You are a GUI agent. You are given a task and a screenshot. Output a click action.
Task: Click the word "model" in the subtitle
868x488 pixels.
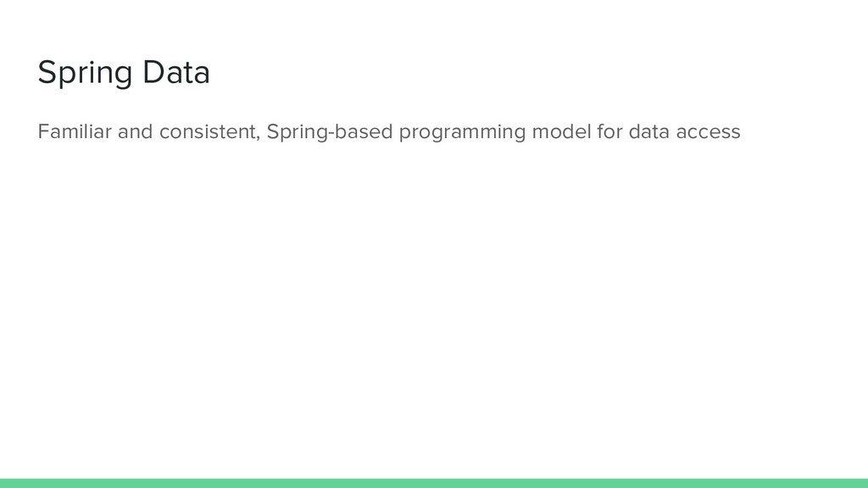(x=561, y=131)
